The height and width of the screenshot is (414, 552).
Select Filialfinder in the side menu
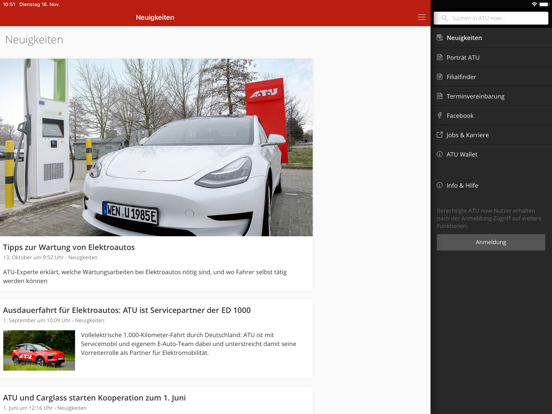tap(491, 77)
